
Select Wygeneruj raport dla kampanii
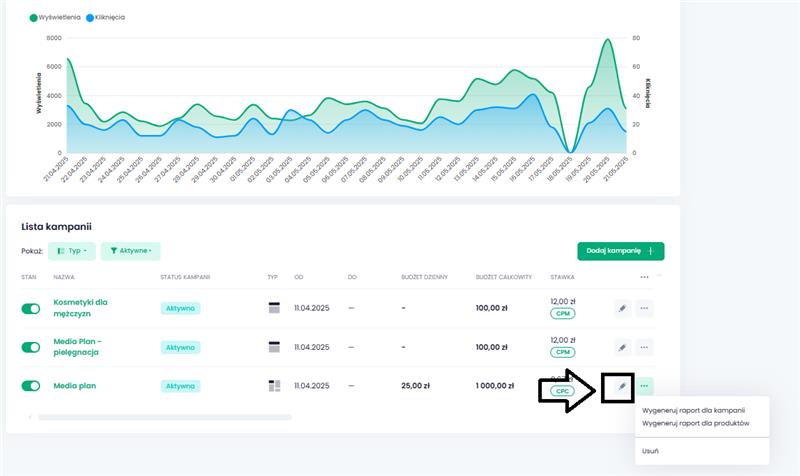tap(693, 410)
